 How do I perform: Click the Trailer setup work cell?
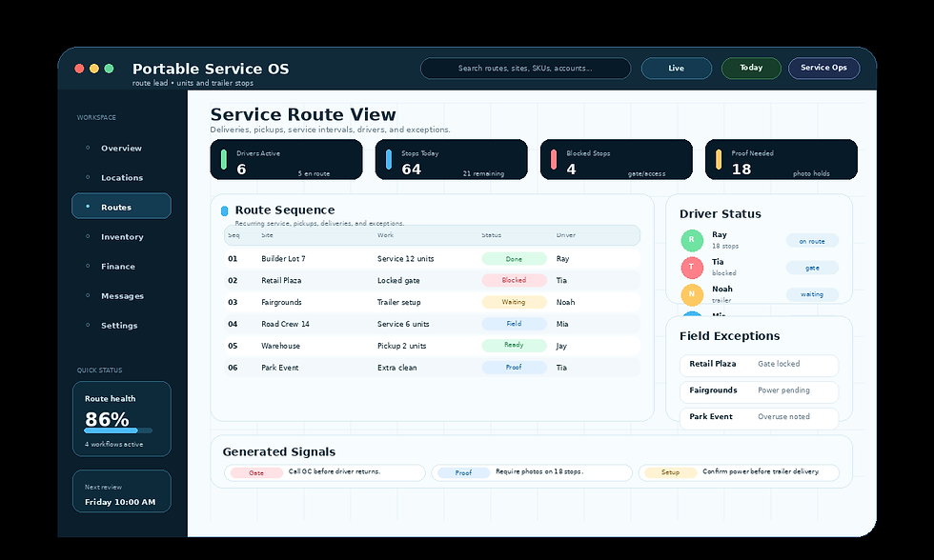[399, 302]
